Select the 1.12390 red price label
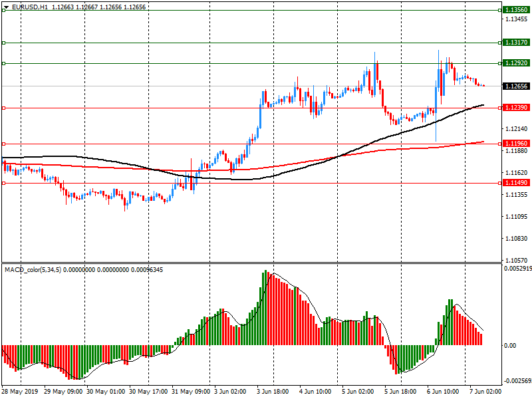The image size is (532, 399). (516, 108)
